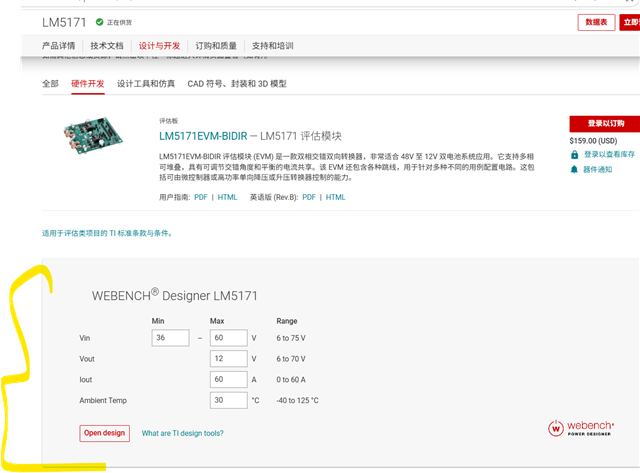640x473 pixels.
Task: Open the 用户指南 PDF link
Action: pyautogui.click(x=201, y=197)
